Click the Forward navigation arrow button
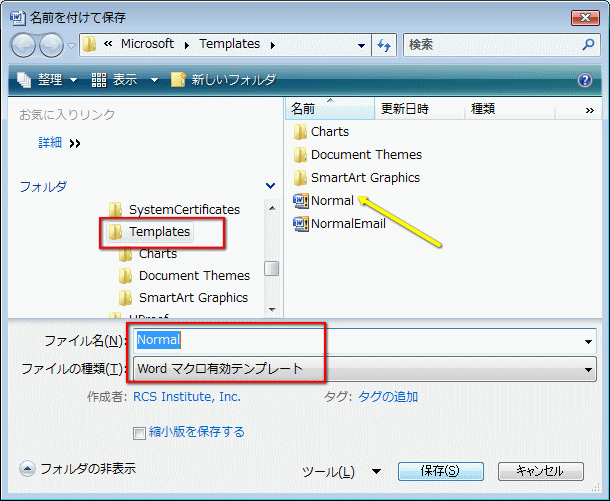Viewport: 610px width, 501px height. [51, 46]
